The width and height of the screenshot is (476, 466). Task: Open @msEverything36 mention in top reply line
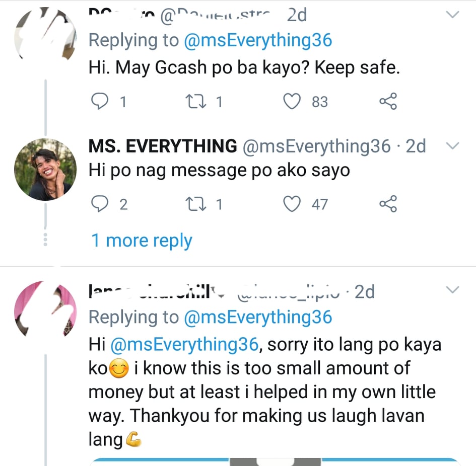(258, 41)
